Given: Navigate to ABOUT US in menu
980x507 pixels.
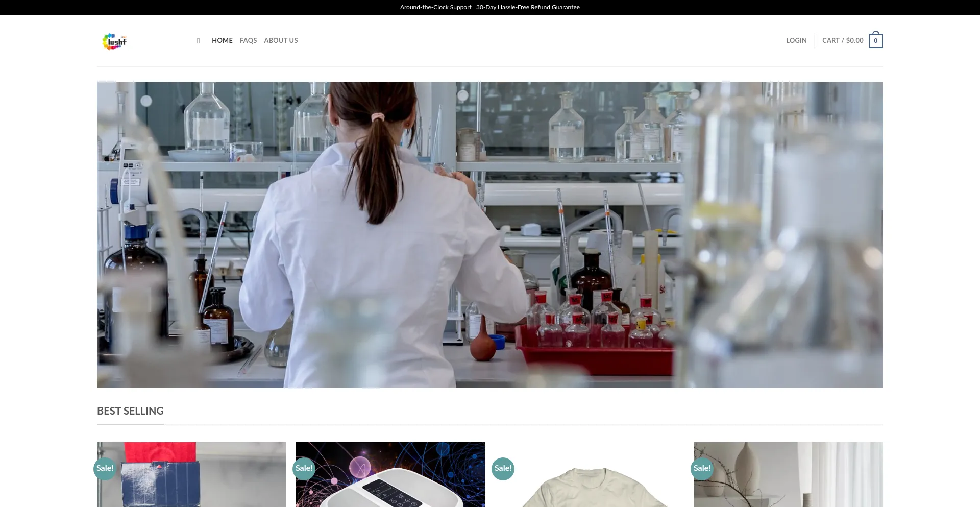Looking at the screenshot, I should (281, 40).
